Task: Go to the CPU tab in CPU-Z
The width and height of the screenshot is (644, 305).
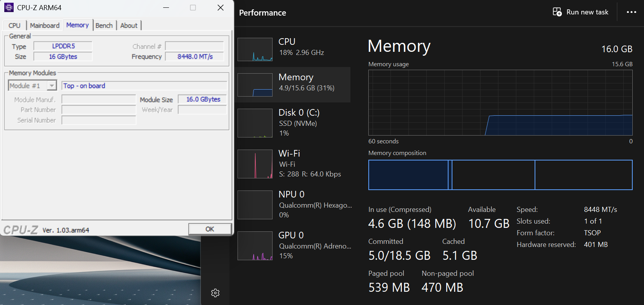Action: (x=14, y=25)
